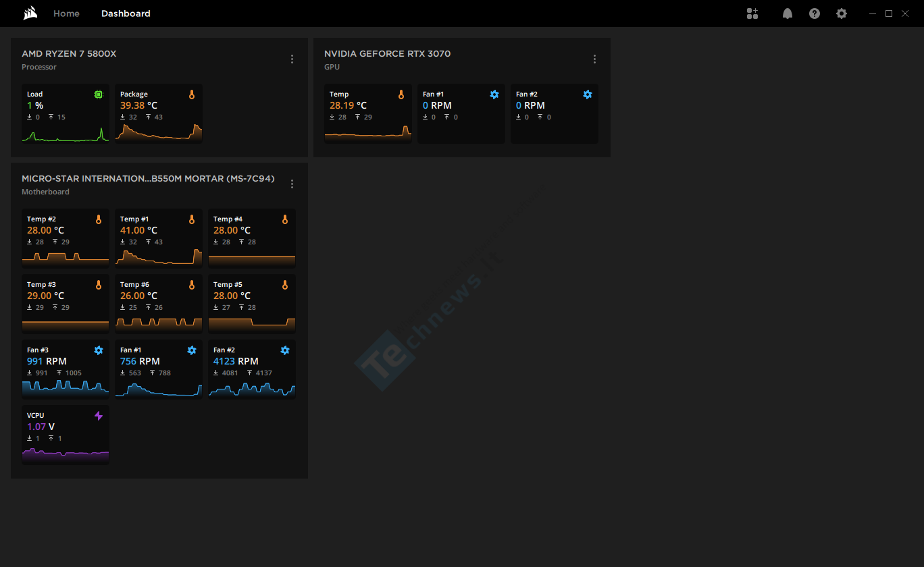Select the Temp #5 label
Image resolution: width=924 pixels, height=567 pixels.
click(x=228, y=285)
